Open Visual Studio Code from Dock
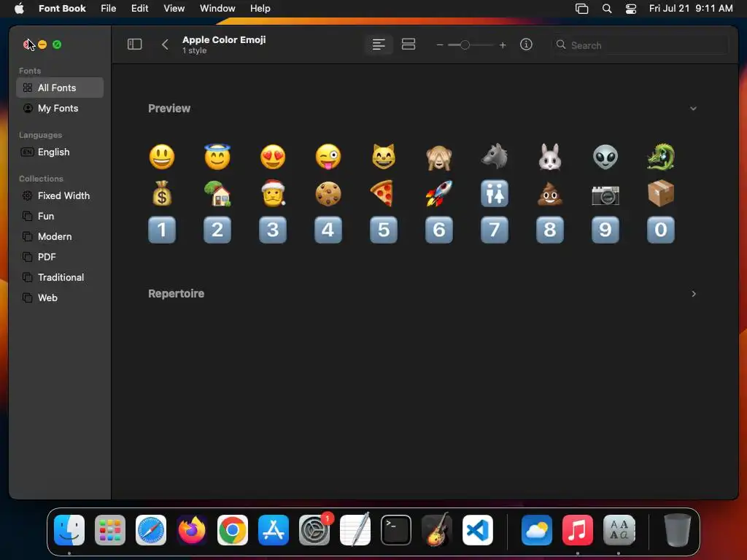 click(x=477, y=530)
